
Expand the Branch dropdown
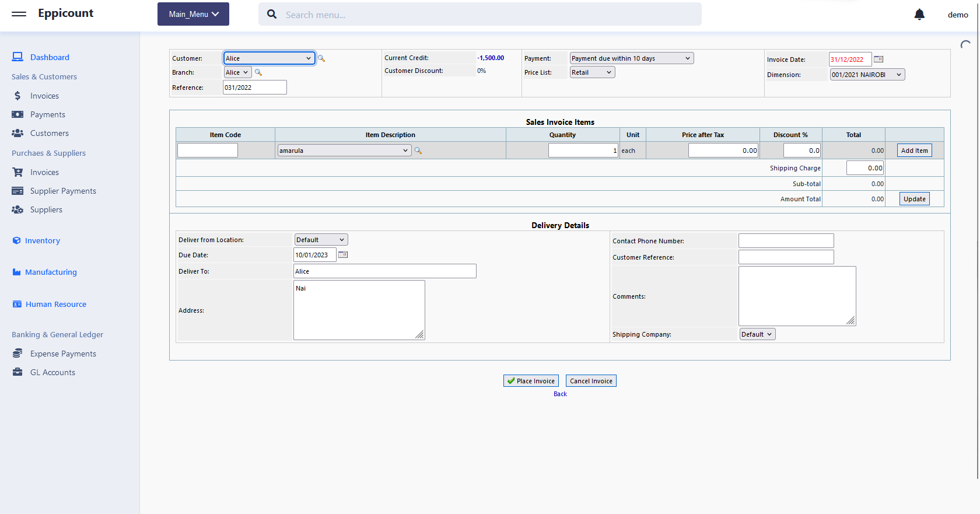238,72
